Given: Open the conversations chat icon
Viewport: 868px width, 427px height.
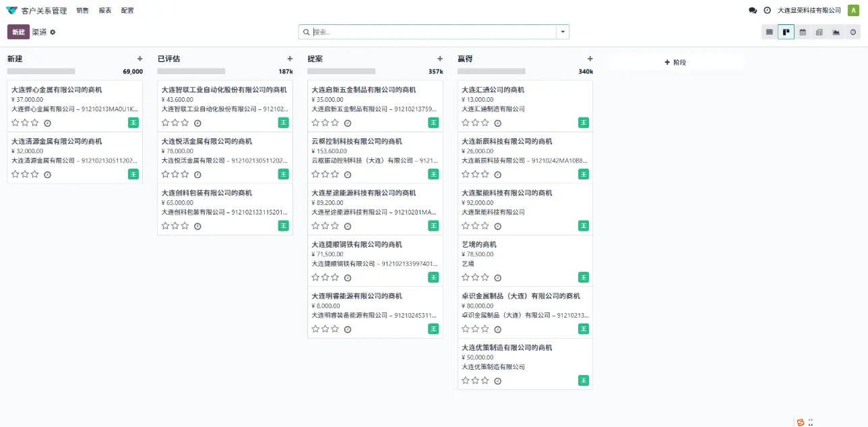Looking at the screenshot, I should (753, 11).
